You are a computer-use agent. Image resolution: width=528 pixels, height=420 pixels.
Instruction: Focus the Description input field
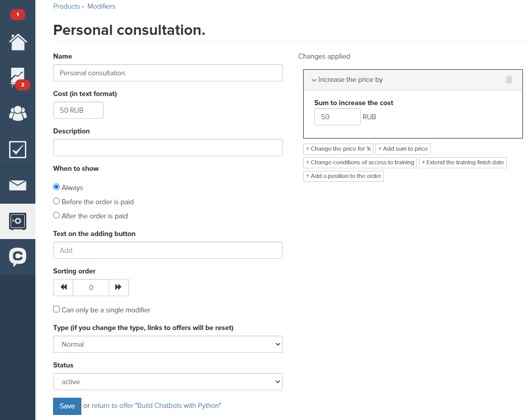coord(168,148)
